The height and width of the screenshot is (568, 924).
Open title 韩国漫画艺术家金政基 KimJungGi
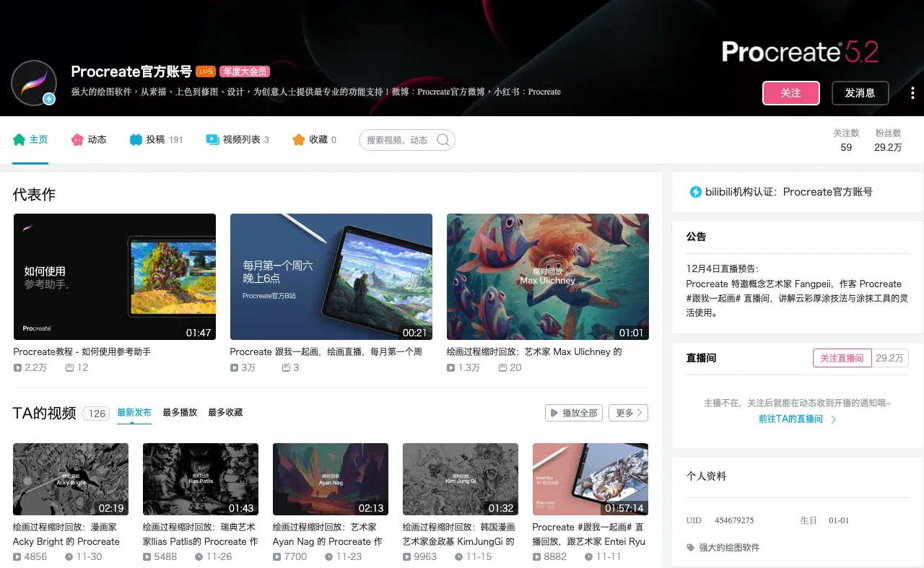click(459, 534)
